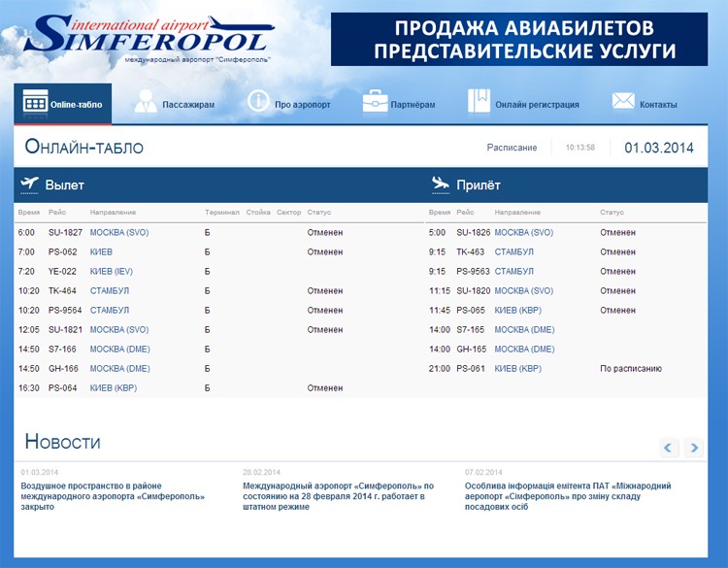Click the news date 28.02.2014
The image size is (728, 568).
click(261, 472)
